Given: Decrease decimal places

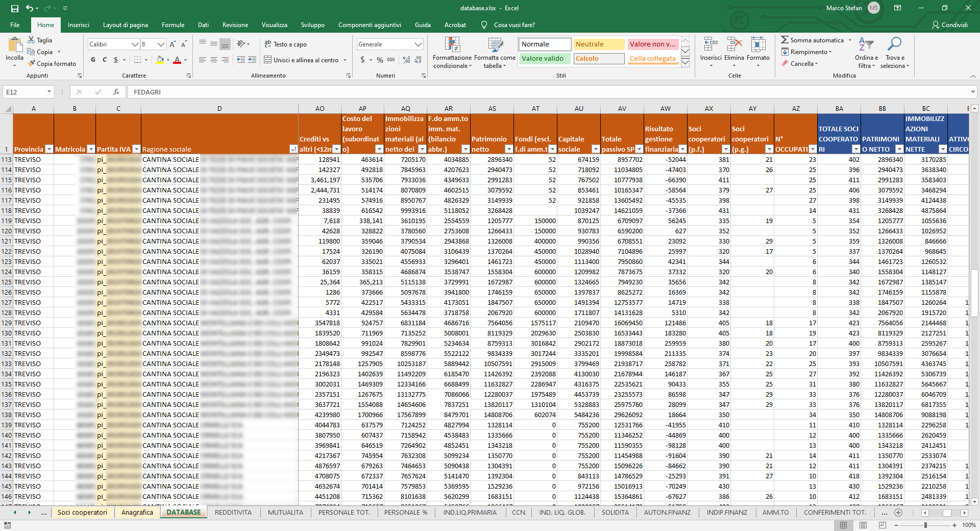Looking at the screenshot, I should pyautogui.click(x=418, y=60).
